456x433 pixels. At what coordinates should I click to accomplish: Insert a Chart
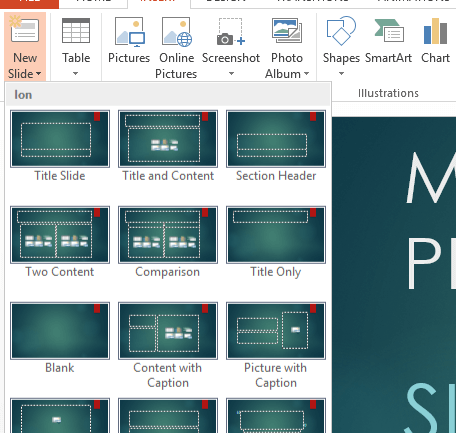coord(435,40)
